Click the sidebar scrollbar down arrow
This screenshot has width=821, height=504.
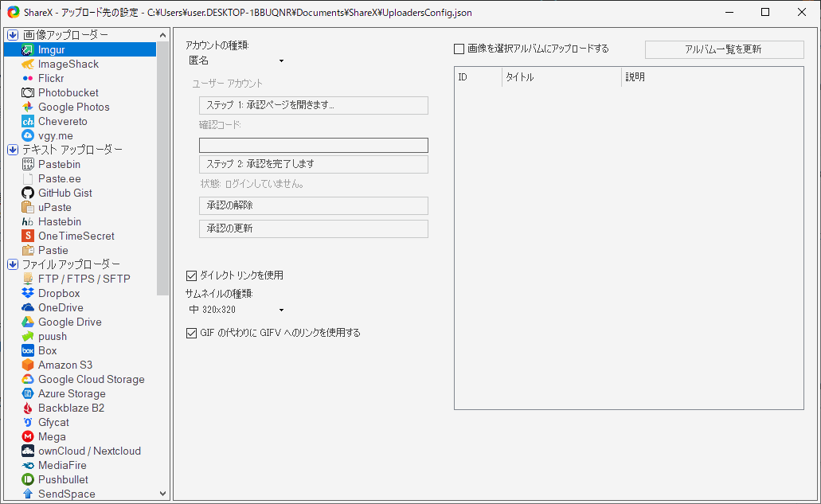pos(162,494)
